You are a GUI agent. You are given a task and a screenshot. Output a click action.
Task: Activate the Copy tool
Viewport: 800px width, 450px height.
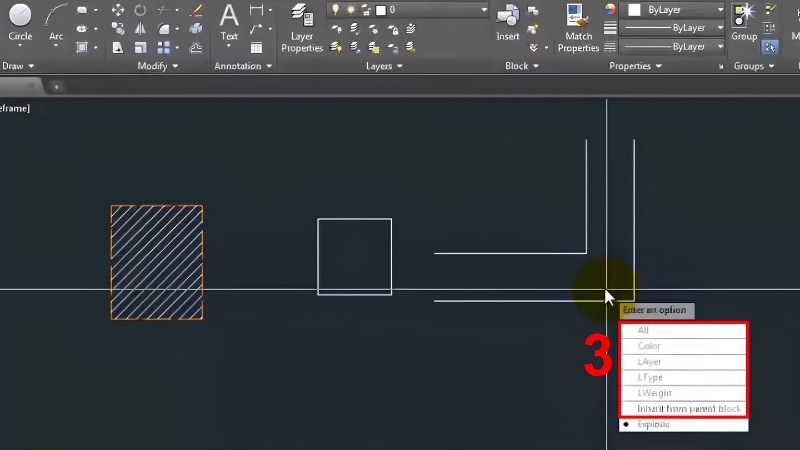(x=118, y=29)
